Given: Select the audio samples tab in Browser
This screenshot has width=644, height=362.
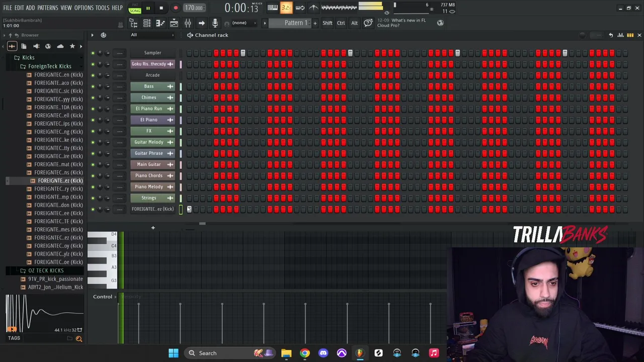Looking at the screenshot, I should pyautogui.click(x=12, y=46).
